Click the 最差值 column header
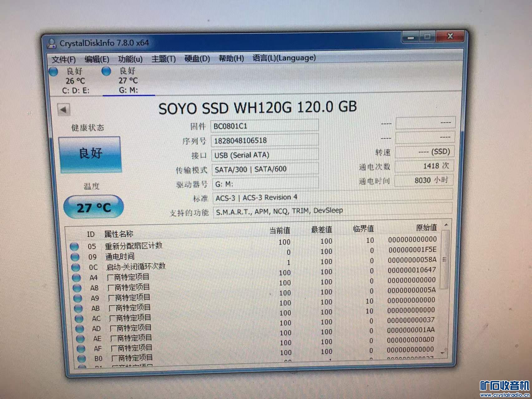 point(321,230)
